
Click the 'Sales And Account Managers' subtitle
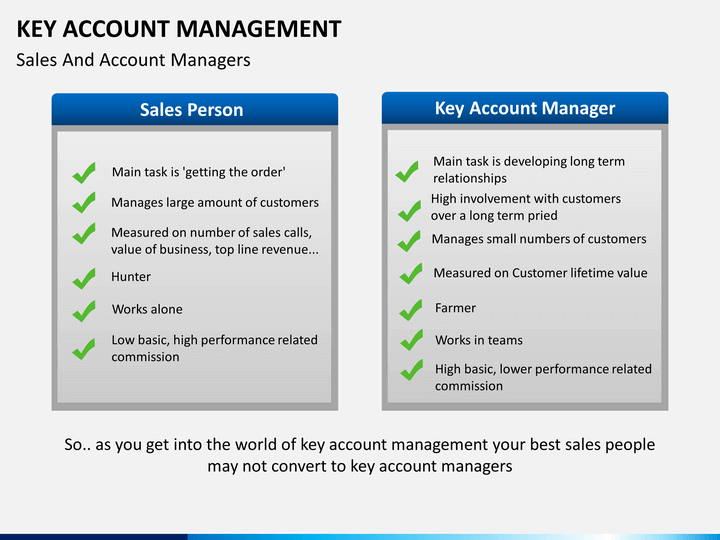[133, 60]
